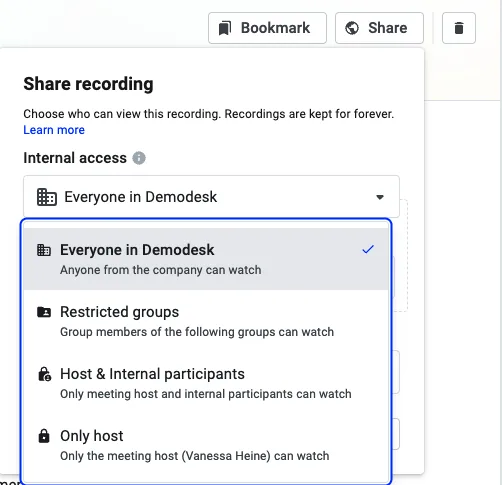Click 'Group members of the following groups can watch'
This screenshot has height=485, width=502.
coord(197,332)
